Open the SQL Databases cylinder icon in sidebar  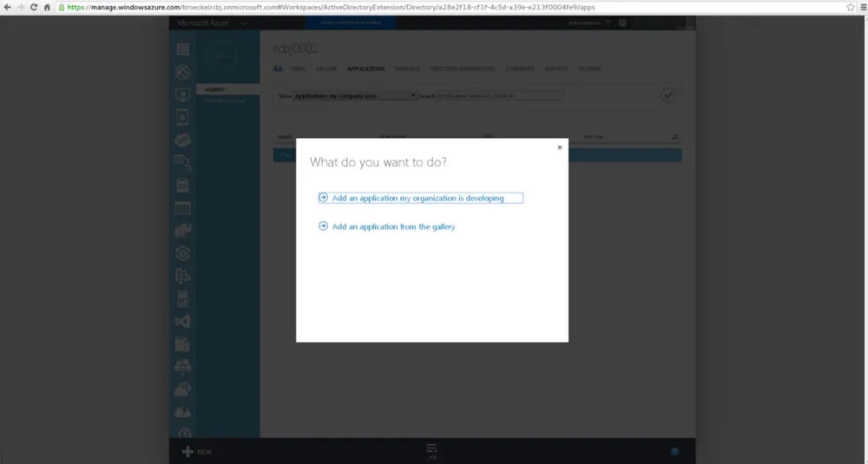click(182, 186)
